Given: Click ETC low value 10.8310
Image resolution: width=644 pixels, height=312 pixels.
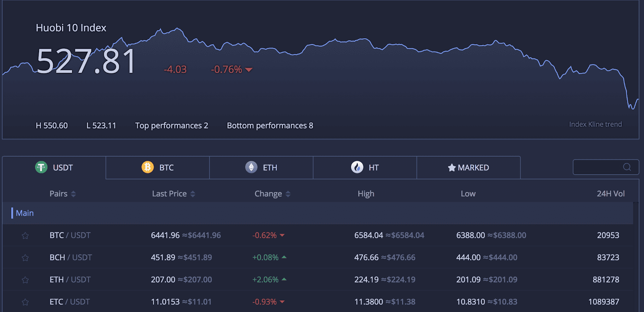Looking at the screenshot, I should tap(471, 302).
